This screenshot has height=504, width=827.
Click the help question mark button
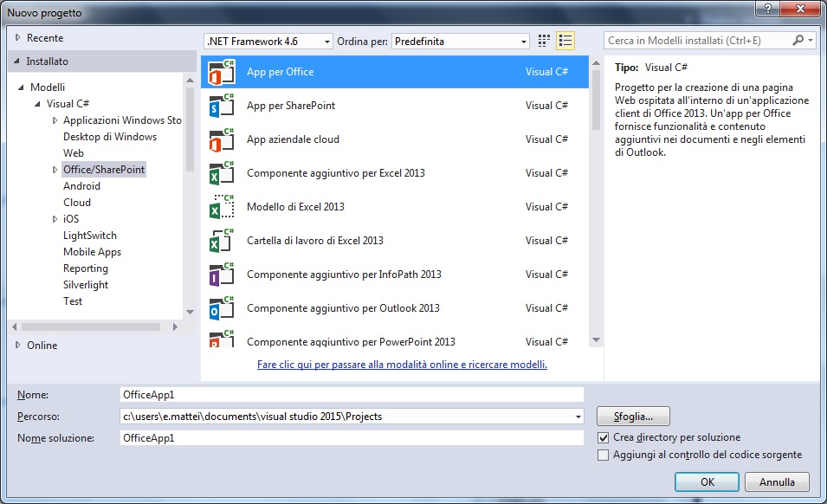coord(767,9)
